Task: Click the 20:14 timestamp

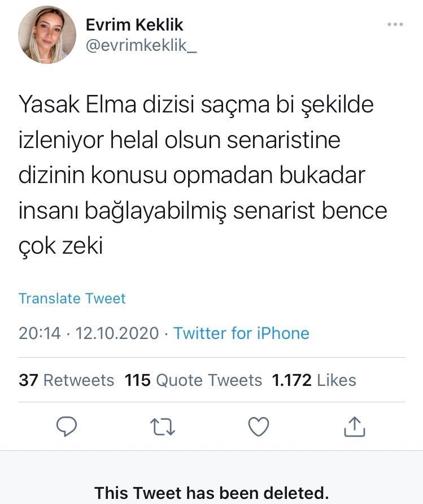Action: click(40, 333)
